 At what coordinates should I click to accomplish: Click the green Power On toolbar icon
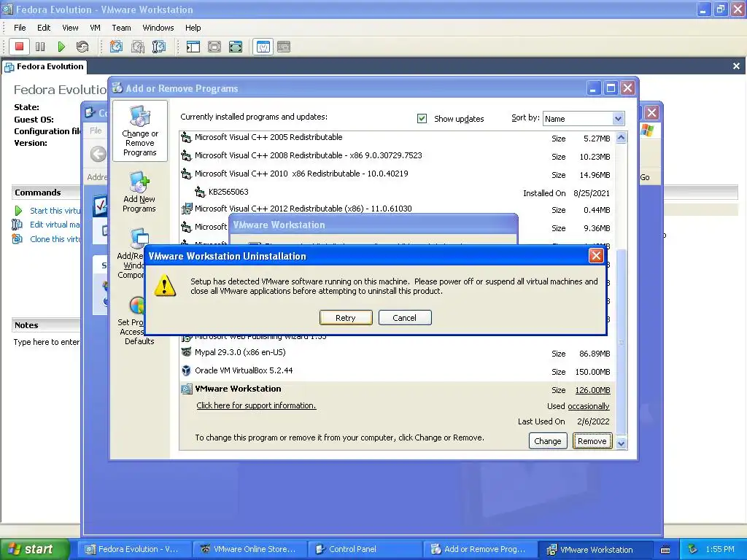61,47
